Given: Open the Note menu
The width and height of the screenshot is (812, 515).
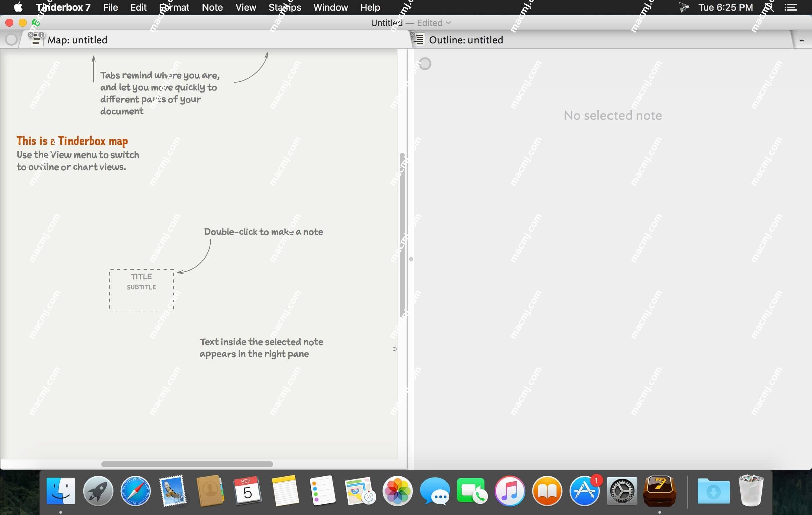Looking at the screenshot, I should (x=212, y=7).
